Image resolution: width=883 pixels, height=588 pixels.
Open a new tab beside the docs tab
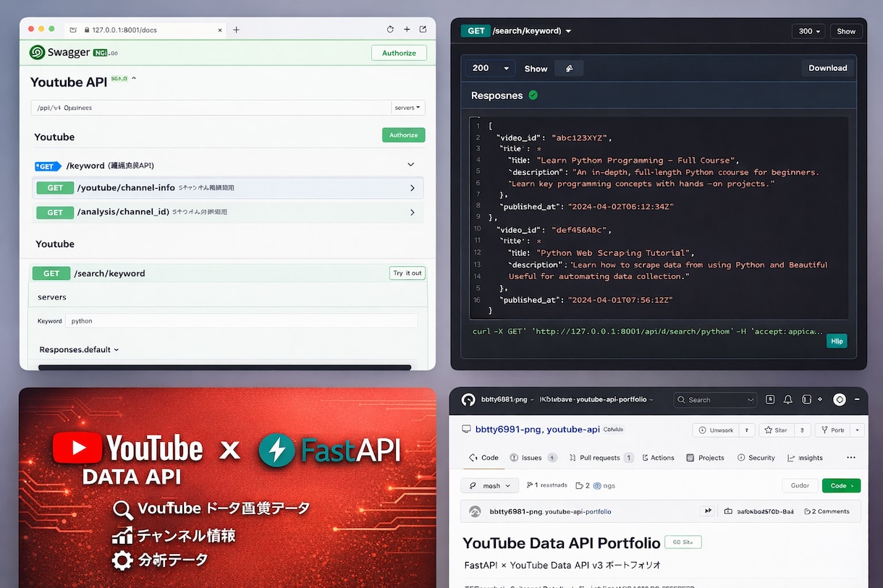click(236, 30)
